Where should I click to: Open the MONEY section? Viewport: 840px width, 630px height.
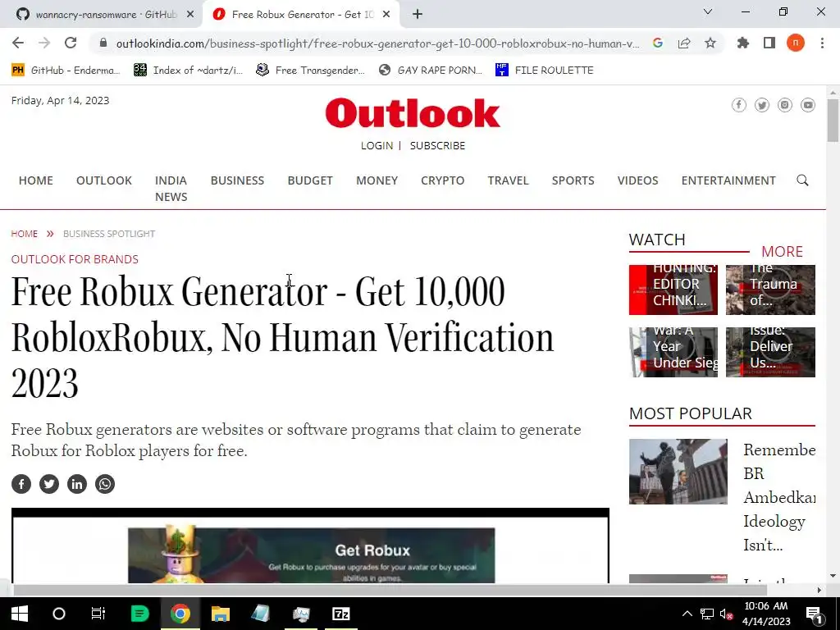click(x=377, y=180)
